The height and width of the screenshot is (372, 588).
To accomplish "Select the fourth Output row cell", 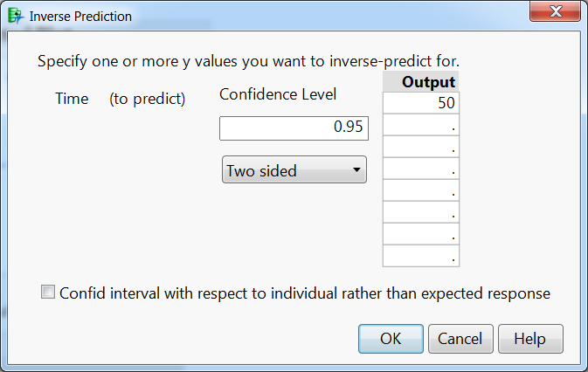I will click(421, 169).
